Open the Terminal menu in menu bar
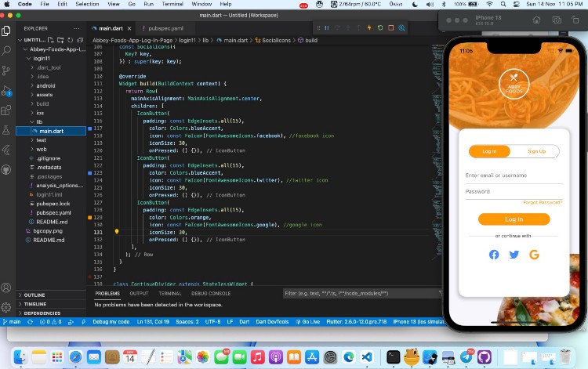Image resolution: width=588 pixels, height=369 pixels. tap(172, 4)
